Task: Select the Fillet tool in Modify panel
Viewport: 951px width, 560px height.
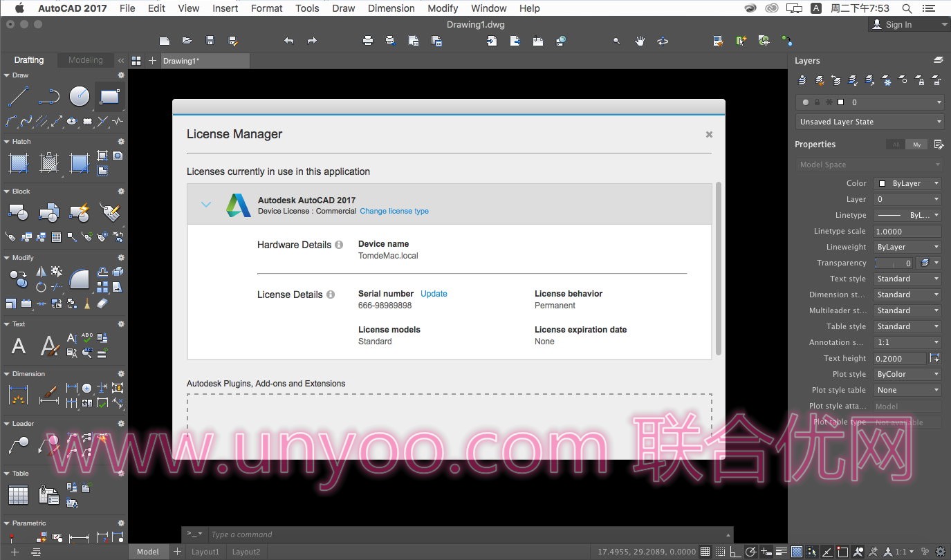Action: [80, 279]
